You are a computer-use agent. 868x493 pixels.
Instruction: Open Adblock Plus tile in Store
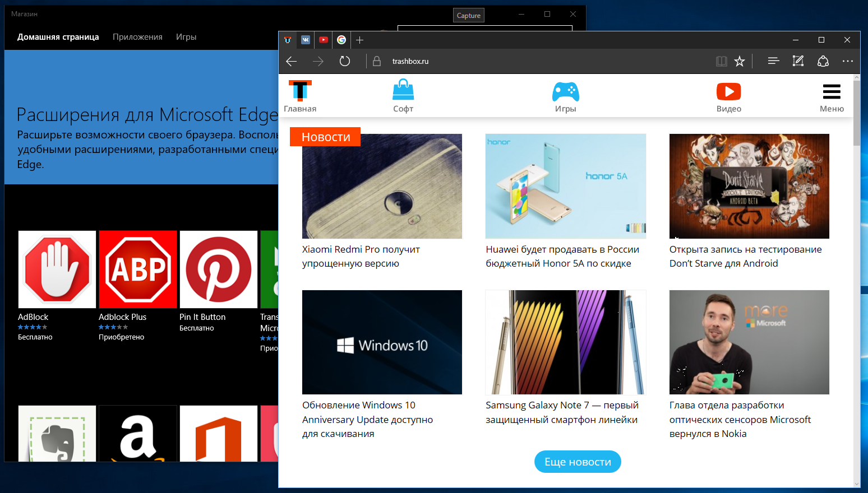pos(138,269)
